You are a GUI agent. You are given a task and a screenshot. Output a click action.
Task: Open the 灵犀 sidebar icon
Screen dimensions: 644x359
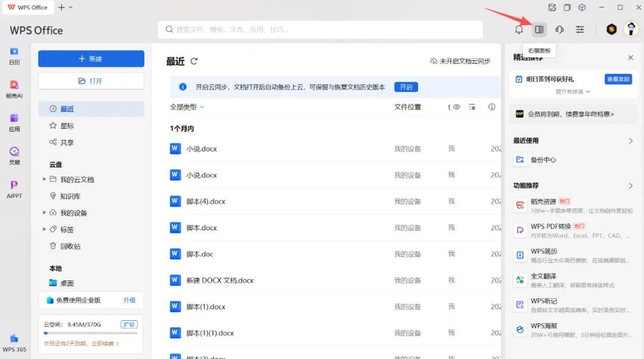pyautogui.click(x=14, y=156)
